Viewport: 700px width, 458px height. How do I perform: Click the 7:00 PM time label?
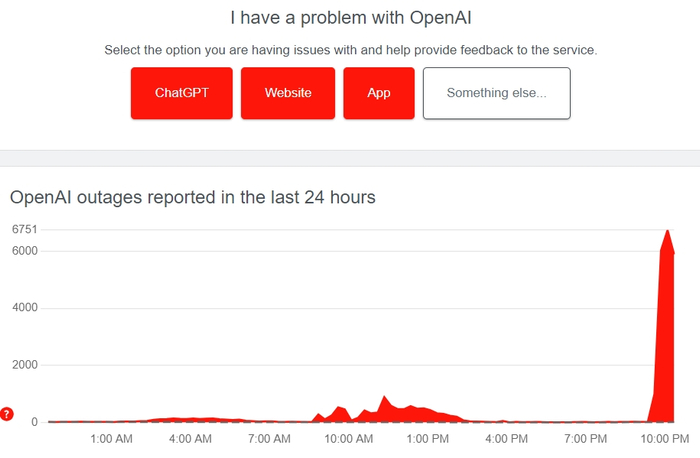click(585, 439)
